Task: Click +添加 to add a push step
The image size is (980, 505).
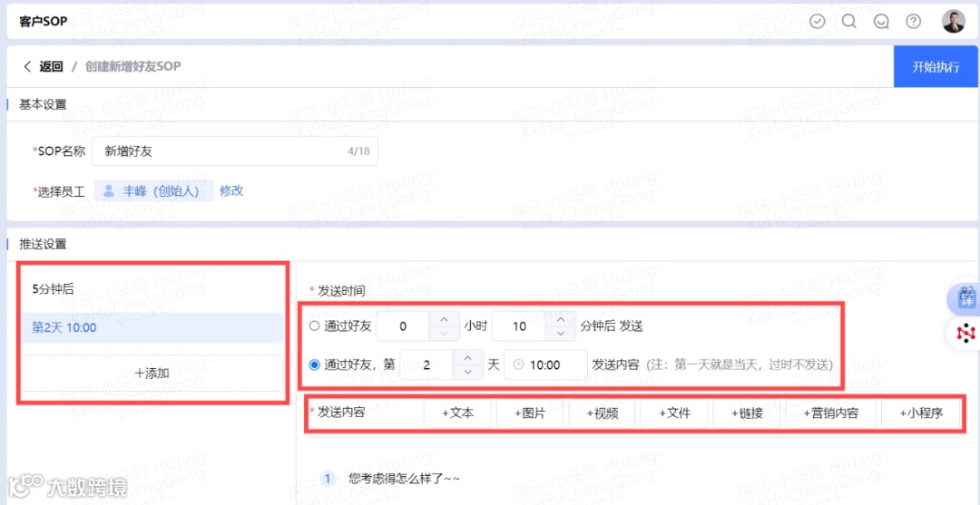Action: click(x=152, y=374)
